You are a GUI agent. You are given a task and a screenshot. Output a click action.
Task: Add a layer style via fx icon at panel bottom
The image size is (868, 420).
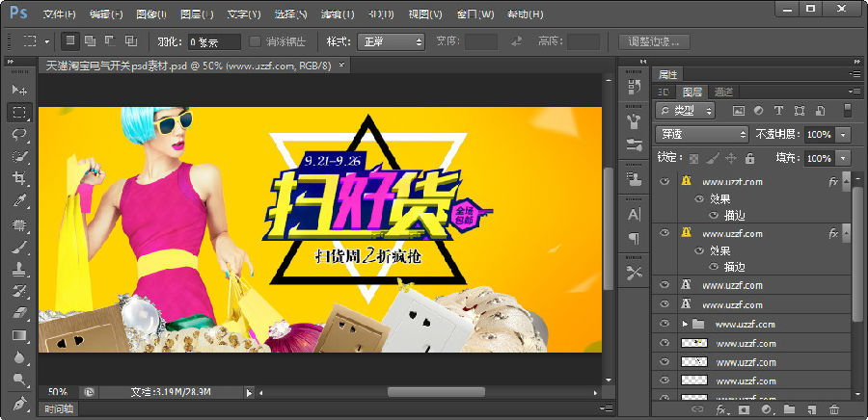click(721, 409)
